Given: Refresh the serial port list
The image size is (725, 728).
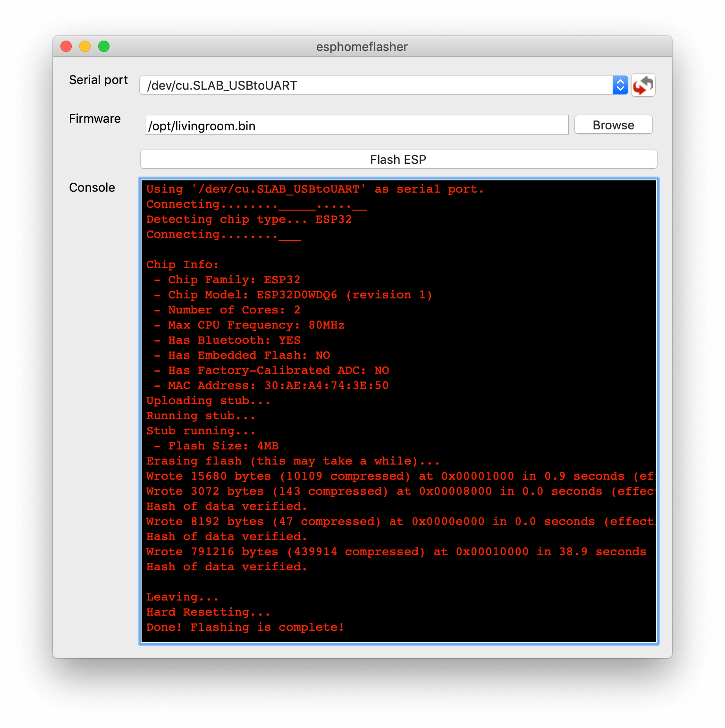Looking at the screenshot, I should click(643, 85).
